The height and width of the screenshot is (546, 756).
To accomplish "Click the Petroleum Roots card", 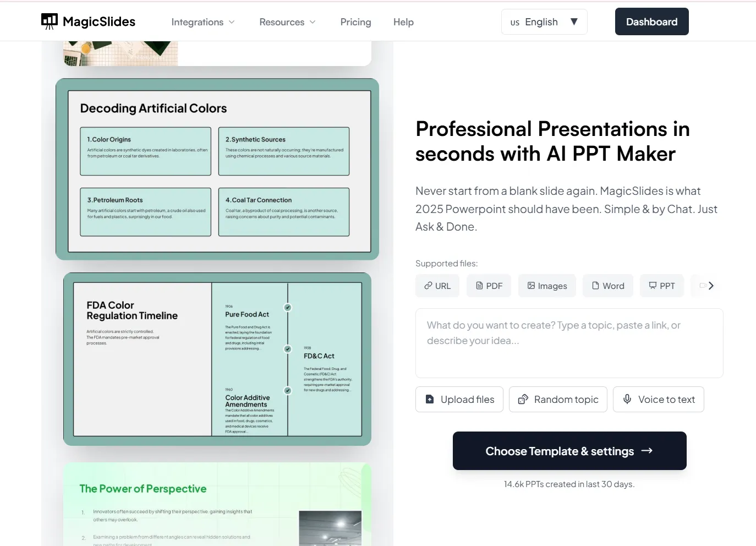I will point(146,212).
